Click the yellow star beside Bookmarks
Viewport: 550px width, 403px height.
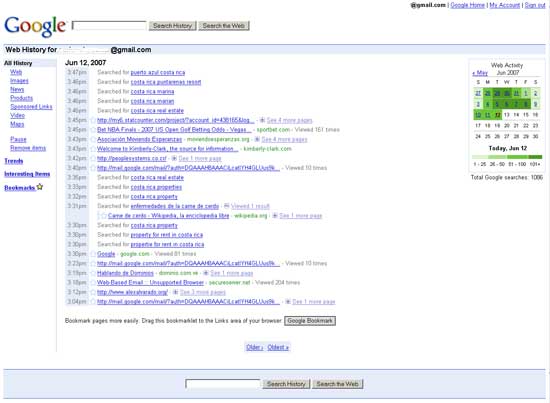click(40, 187)
